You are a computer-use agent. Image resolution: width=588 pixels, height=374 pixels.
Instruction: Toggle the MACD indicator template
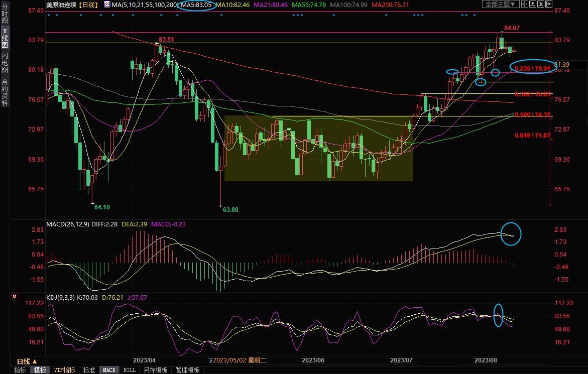109,370
